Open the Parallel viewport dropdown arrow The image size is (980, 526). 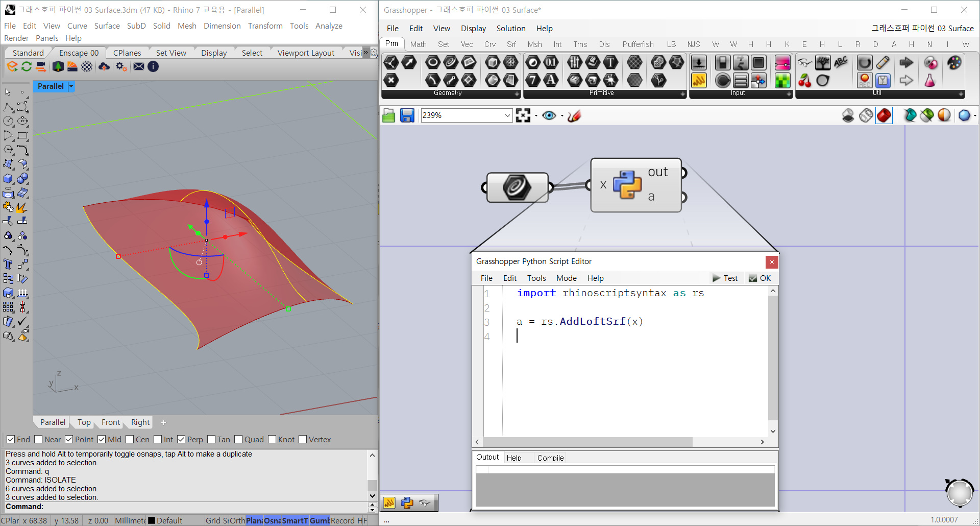71,86
